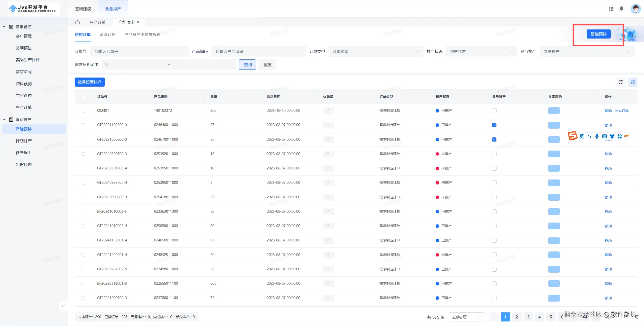Close the 产能预排 tab
Viewport: 644px width, 326px height.
click(138, 22)
